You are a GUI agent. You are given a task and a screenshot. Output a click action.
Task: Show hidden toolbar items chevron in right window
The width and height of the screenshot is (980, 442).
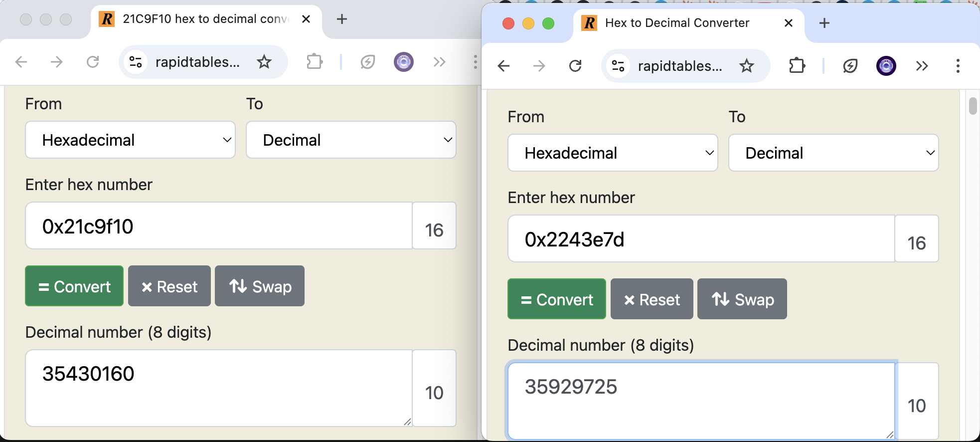click(922, 66)
